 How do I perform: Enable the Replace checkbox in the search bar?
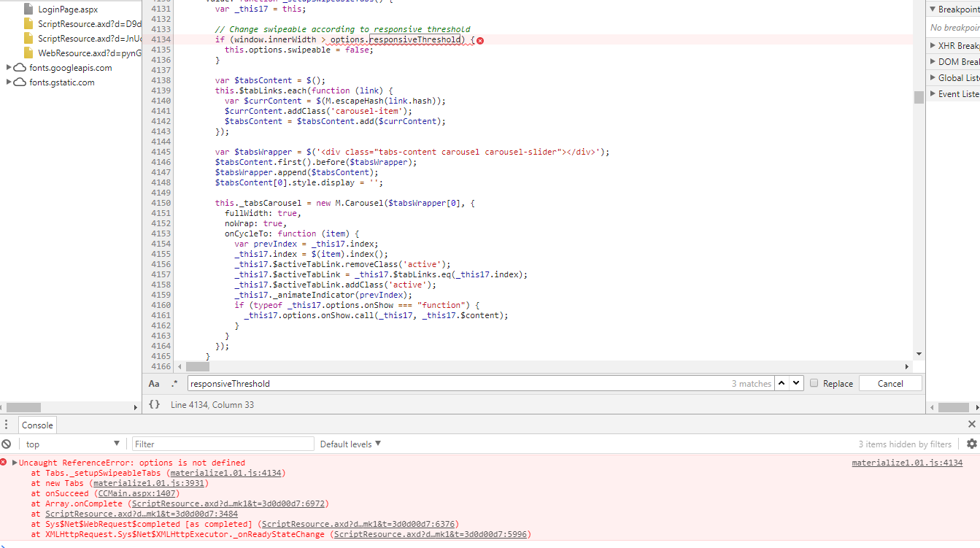pos(814,382)
